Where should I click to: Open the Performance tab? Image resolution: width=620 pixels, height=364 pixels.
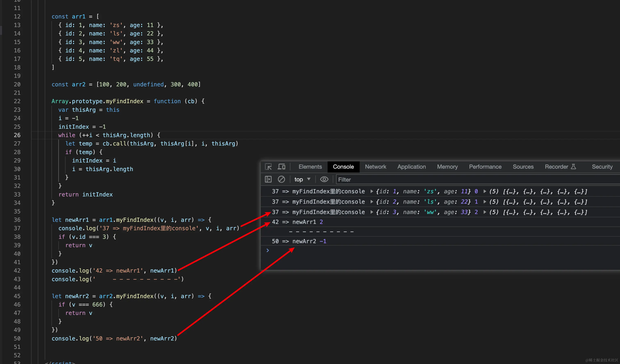[485, 167]
